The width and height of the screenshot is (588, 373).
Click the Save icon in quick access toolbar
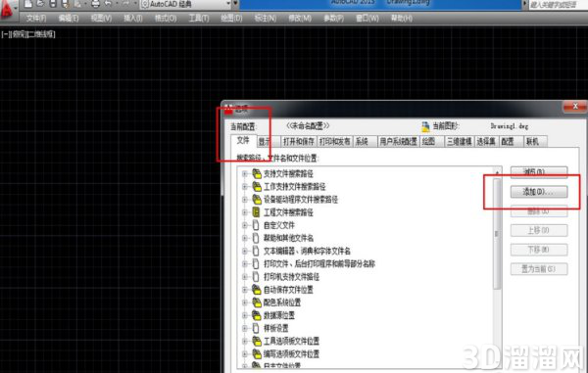(x=53, y=4)
